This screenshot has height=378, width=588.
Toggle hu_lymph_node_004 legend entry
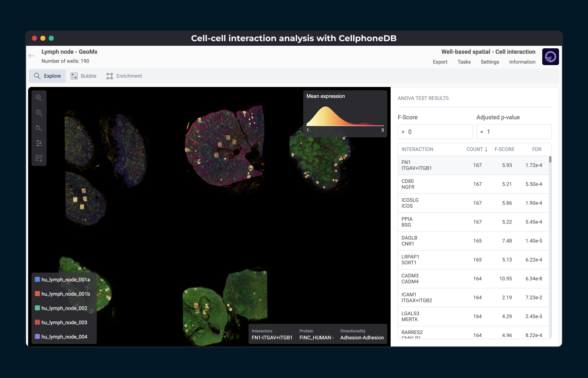coord(64,337)
